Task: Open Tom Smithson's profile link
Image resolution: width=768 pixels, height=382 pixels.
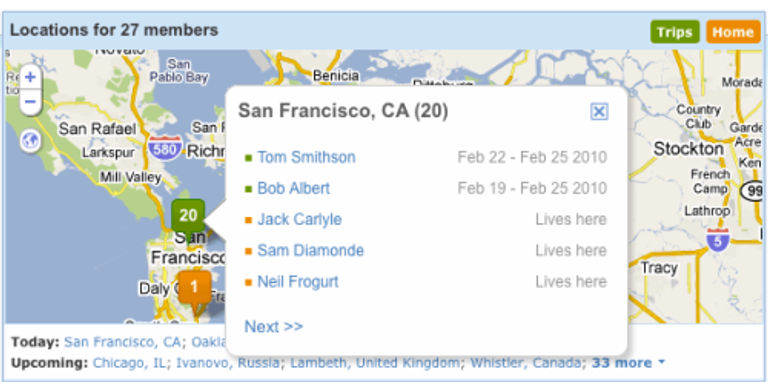Action: tap(307, 157)
